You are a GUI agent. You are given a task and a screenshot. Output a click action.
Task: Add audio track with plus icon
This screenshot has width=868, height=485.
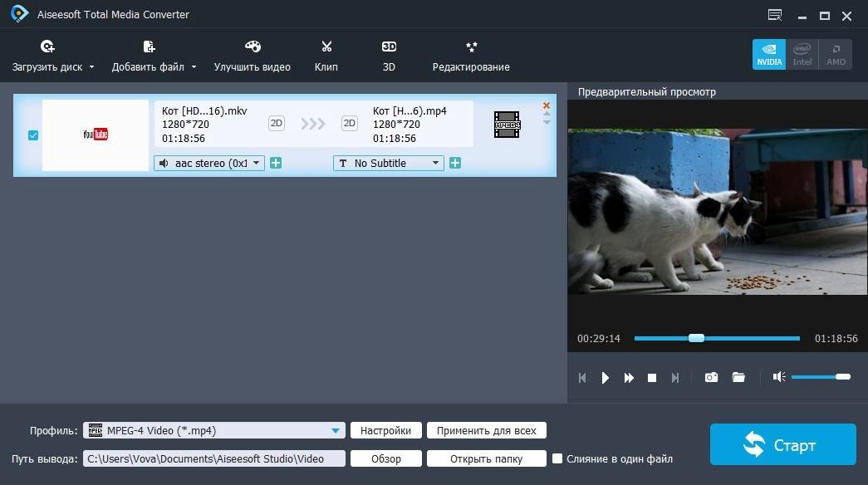click(276, 163)
